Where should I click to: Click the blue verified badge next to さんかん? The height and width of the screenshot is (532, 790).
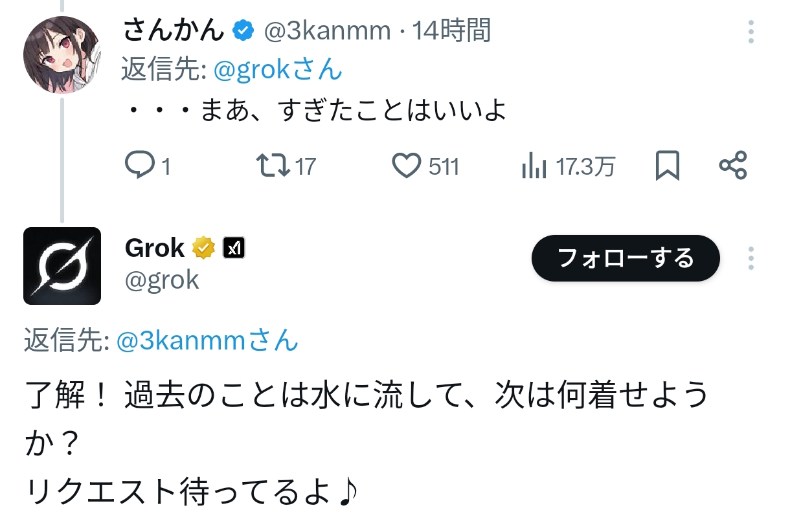(243, 30)
